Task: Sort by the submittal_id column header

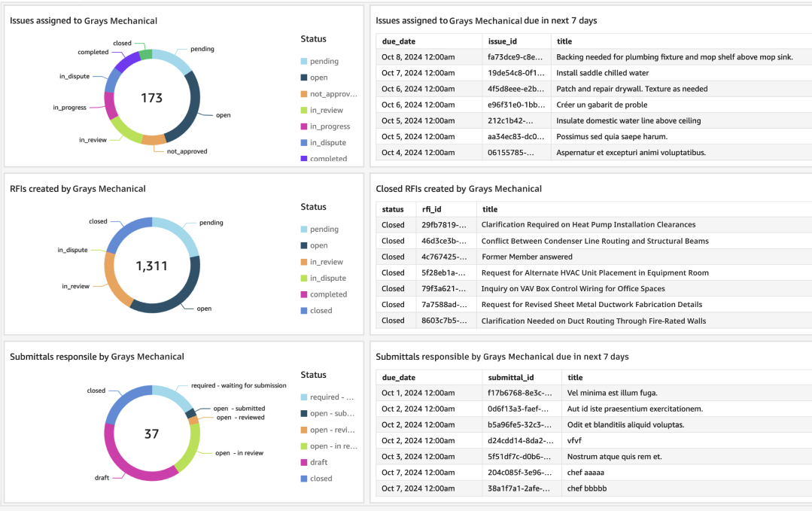Action: click(512, 377)
